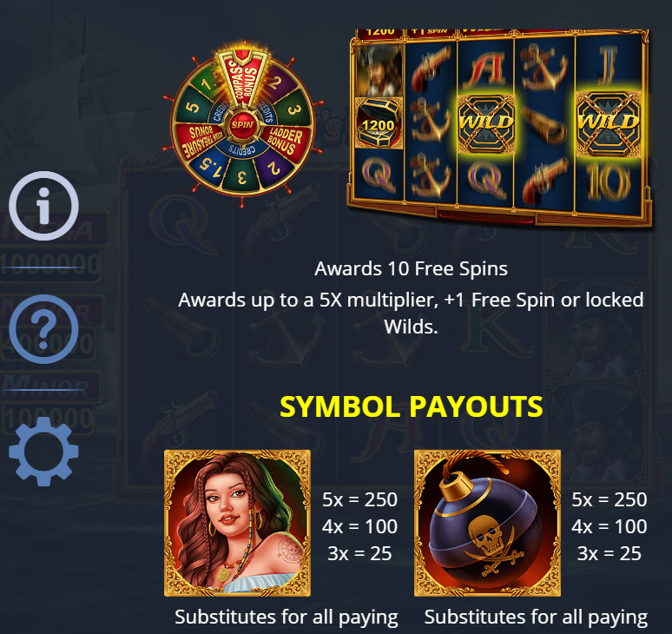Click the right reel WILD symbol

[608, 124]
